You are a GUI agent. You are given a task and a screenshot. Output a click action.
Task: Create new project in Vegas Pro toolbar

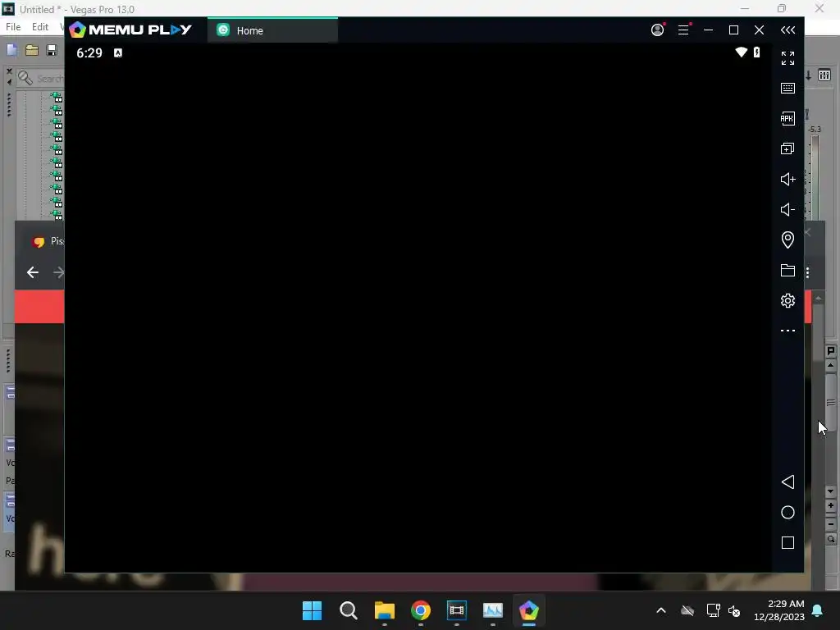(11, 50)
